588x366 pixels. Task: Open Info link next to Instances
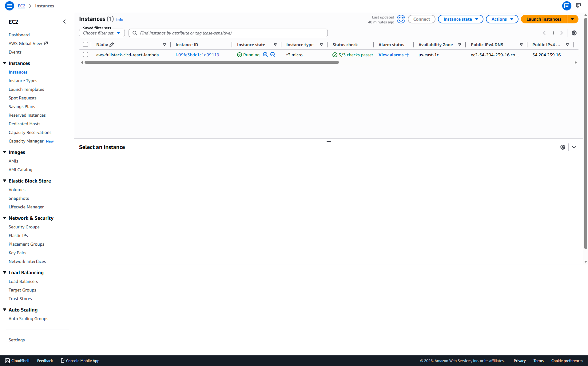tap(120, 20)
